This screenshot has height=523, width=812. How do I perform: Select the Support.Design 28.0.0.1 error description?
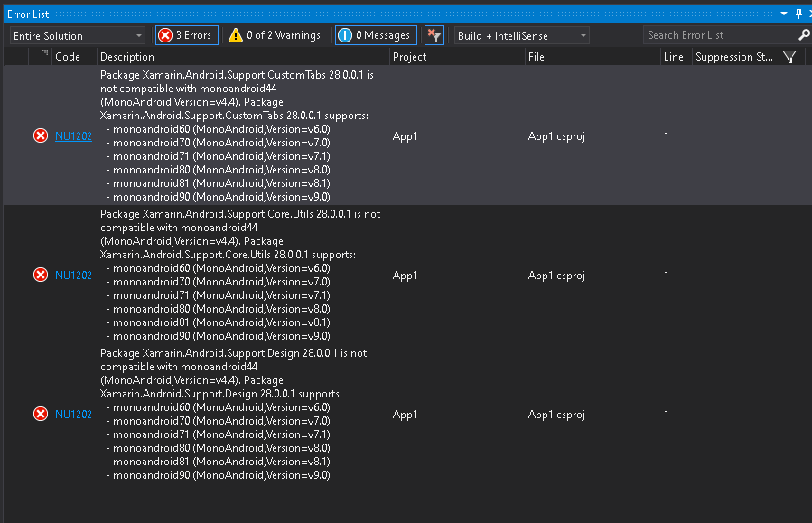(x=233, y=415)
